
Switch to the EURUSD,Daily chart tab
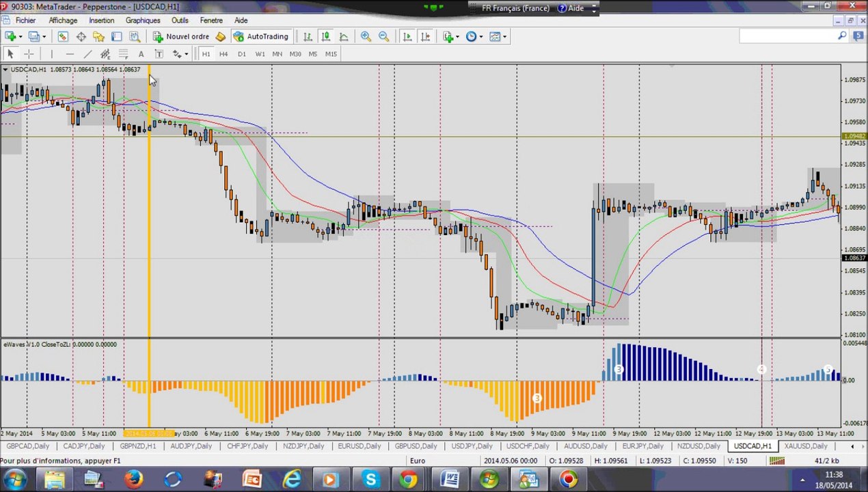[x=360, y=446]
